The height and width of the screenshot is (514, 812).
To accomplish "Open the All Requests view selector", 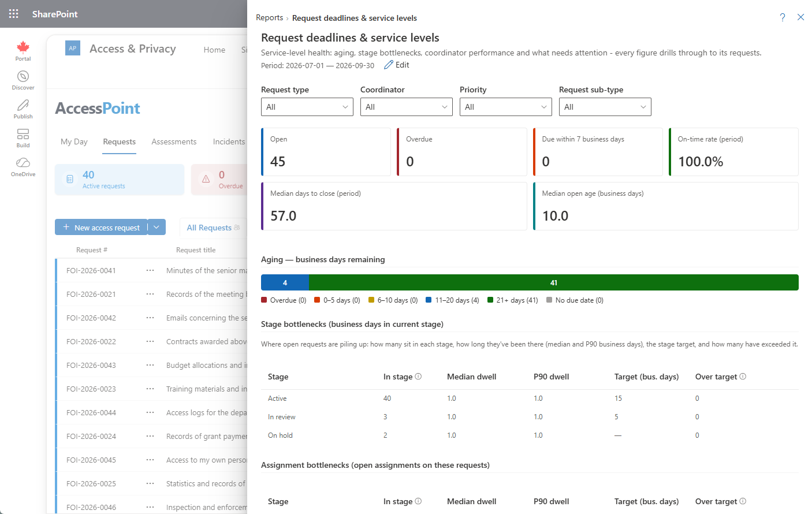I will (213, 228).
